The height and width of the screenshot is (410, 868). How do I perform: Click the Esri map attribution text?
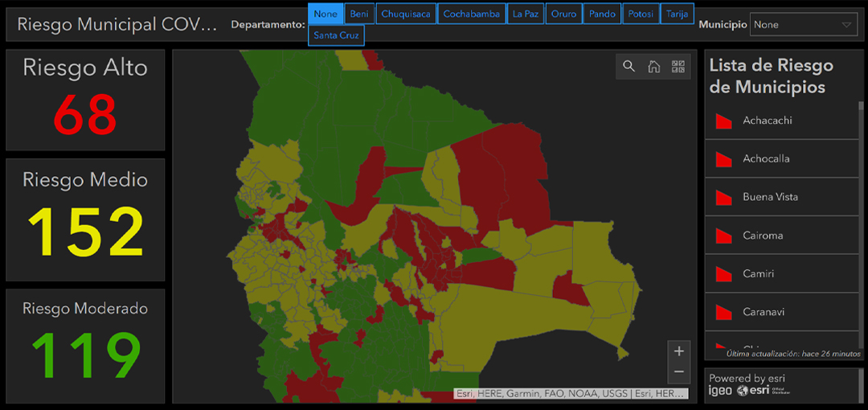point(571,393)
